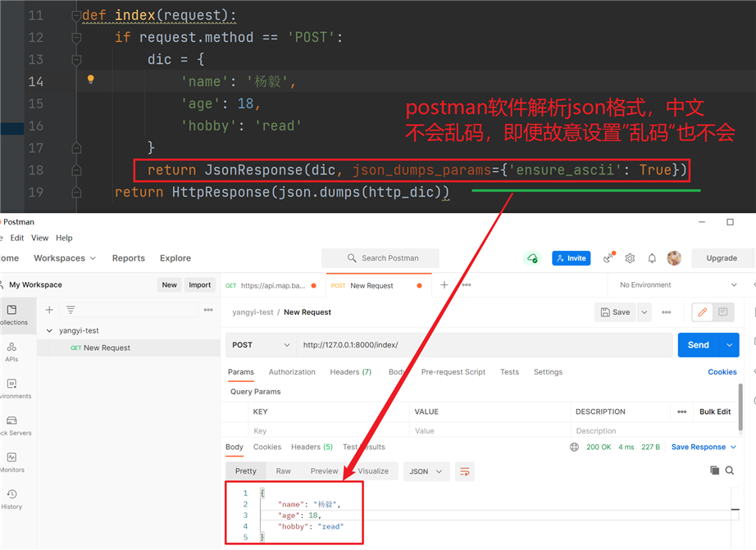Click the Import button
756x550 pixels.
pyautogui.click(x=199, y=285)
